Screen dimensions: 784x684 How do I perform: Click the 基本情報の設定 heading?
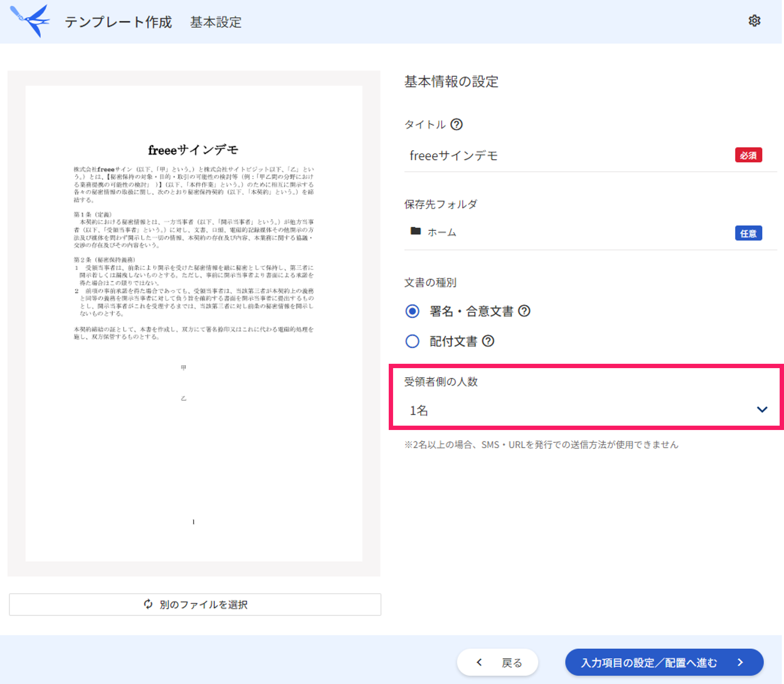(x=451, y=81)
